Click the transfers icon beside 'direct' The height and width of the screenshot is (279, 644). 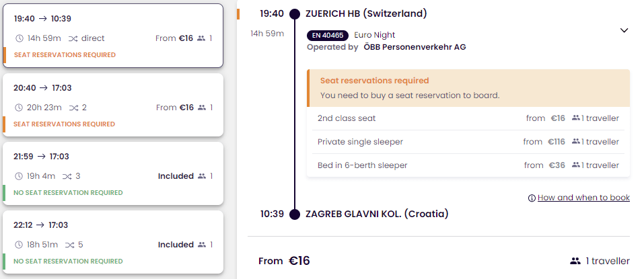pyautogui.click(x=72, y=38)
